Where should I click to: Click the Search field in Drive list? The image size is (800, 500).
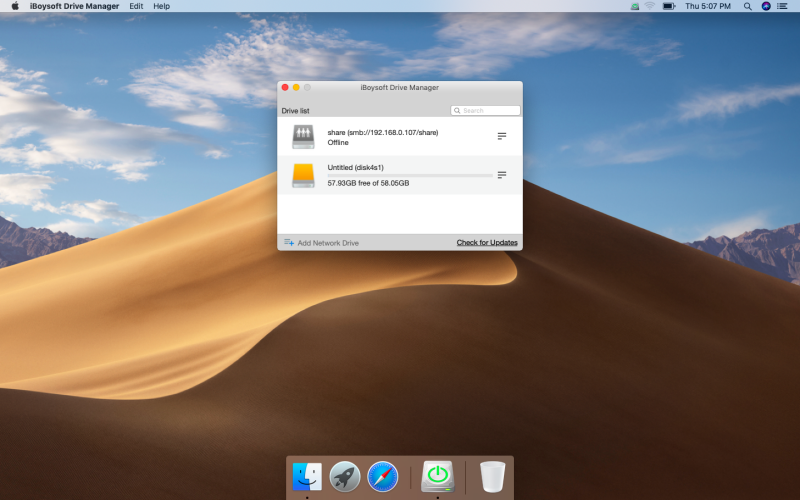point(486,110)
